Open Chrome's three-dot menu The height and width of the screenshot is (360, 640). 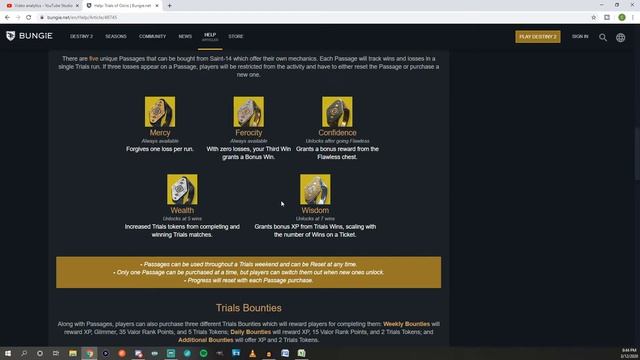coord(633,18)
